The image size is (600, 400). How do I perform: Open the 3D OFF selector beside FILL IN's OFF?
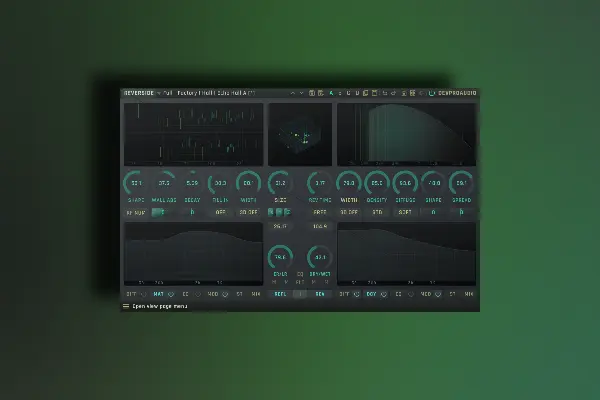point(248,212)
